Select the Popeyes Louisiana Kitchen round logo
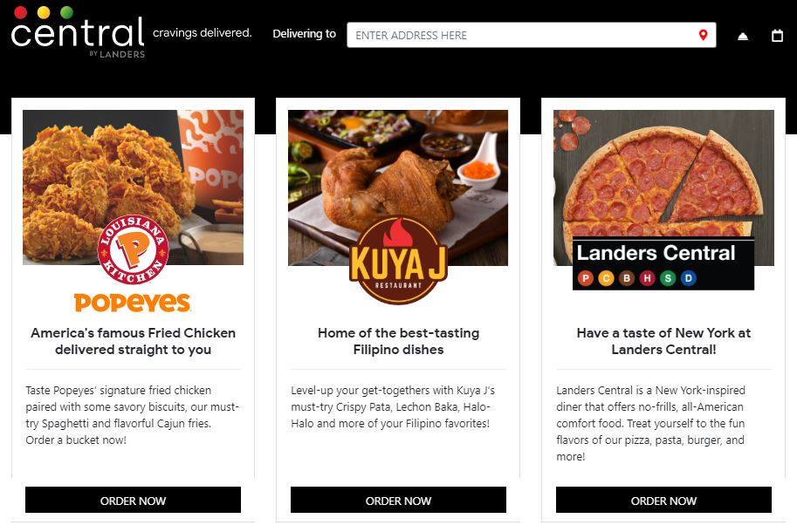 (x=134, y=249)
